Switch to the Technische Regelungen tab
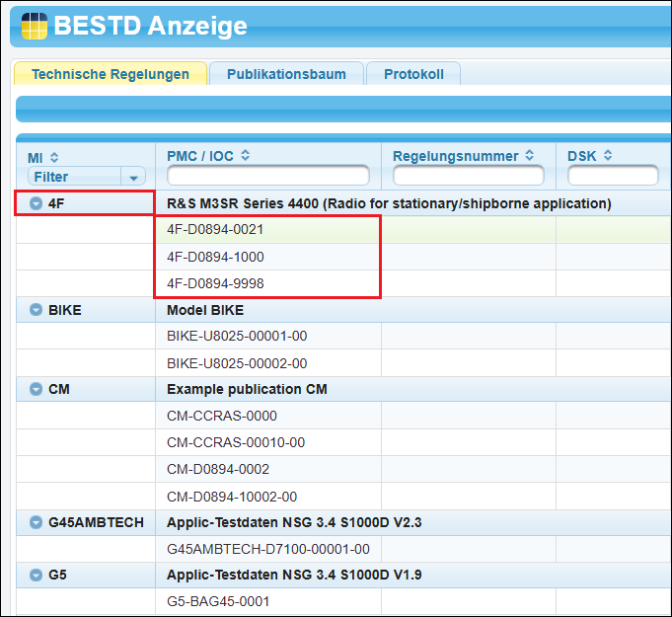672x617 pixels. [x=111, y=74]
